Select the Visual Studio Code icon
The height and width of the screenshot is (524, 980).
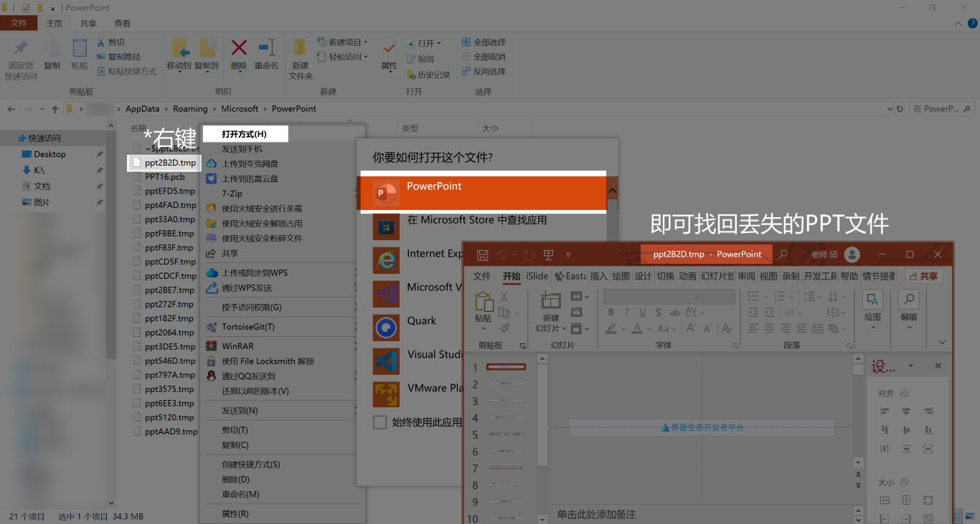coord(386,361)
